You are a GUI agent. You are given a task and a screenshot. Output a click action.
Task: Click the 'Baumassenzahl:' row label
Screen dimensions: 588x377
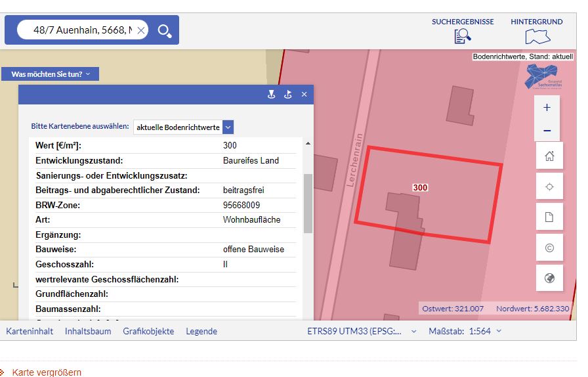click(x=68, y=309)
